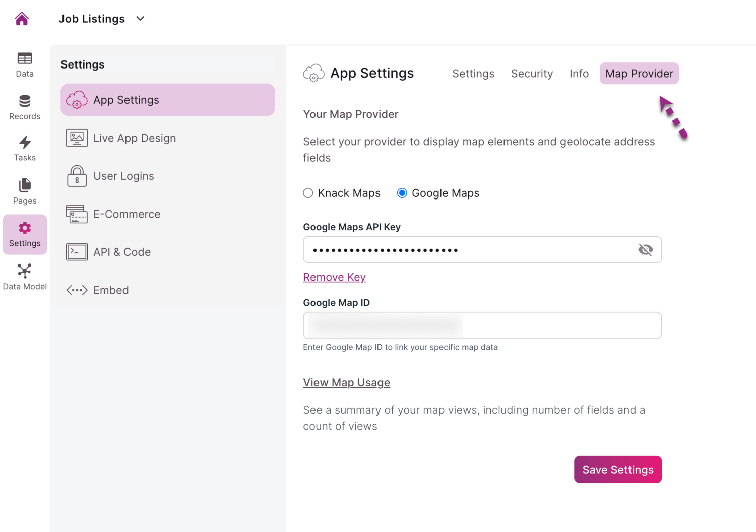Open User Logins settings
This screenshot has width=756, height=532.
click(123, 176)
